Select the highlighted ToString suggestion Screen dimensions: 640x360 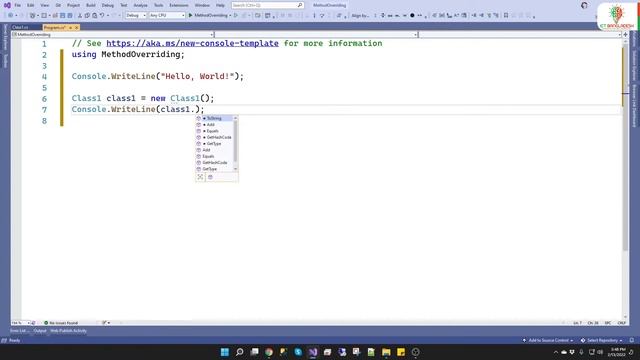coord(214,118)
